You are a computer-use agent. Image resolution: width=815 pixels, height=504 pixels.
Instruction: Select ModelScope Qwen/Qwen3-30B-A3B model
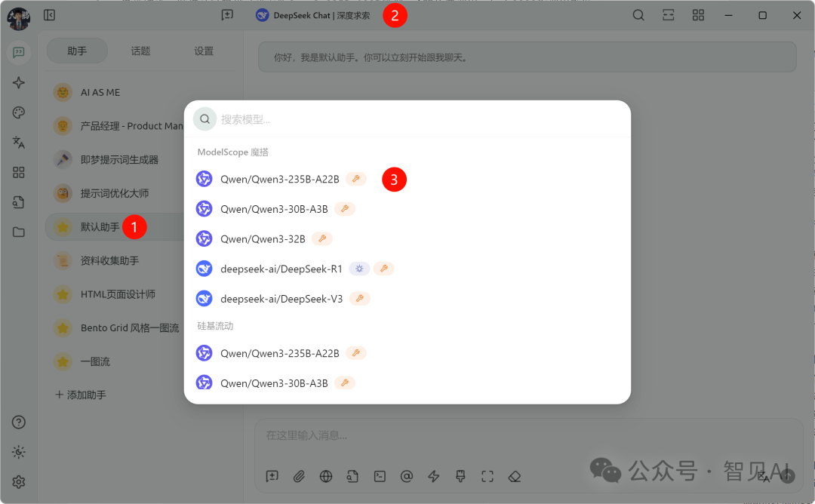(407, 209)
